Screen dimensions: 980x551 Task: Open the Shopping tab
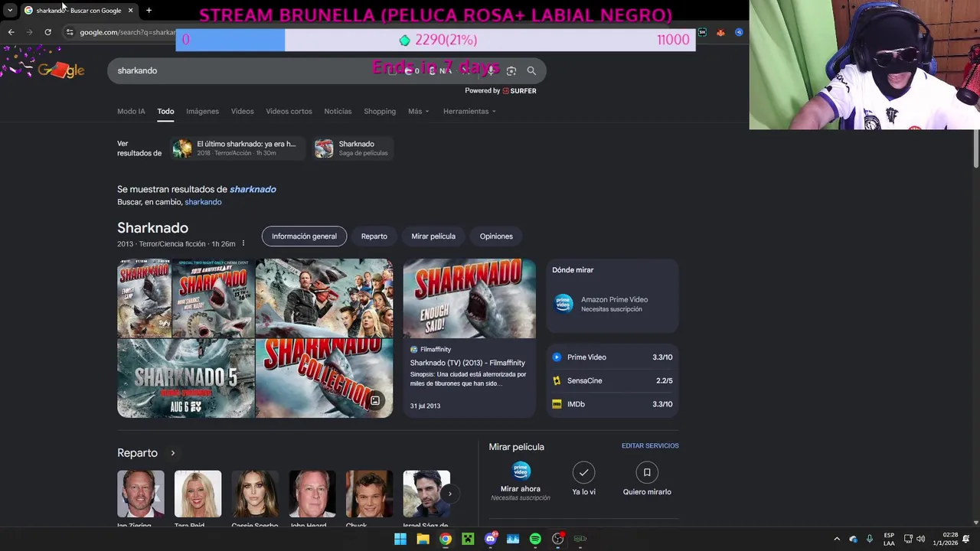[380, 111]
